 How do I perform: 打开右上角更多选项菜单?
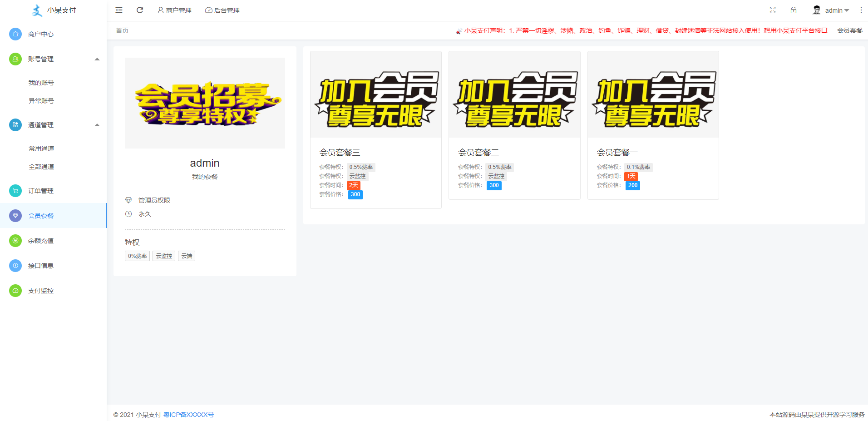tap(861, 10)
